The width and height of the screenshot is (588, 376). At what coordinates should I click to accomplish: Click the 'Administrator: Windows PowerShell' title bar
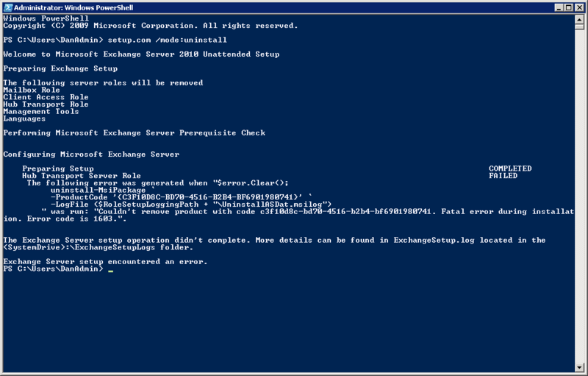pos(282,7)
